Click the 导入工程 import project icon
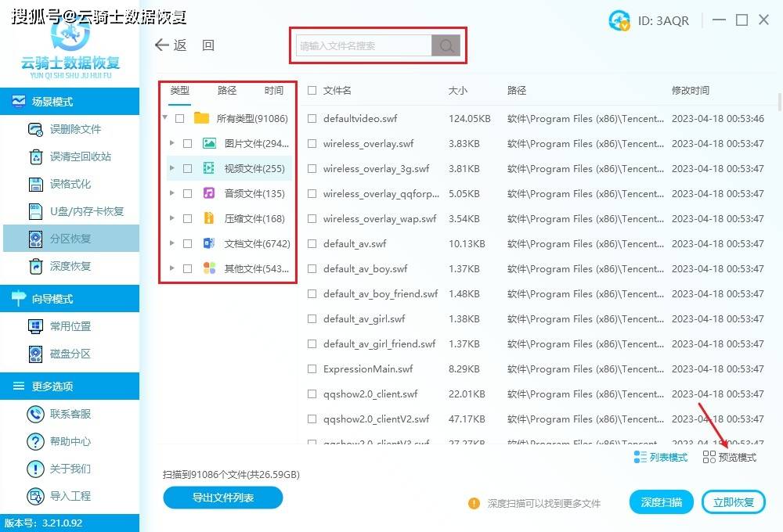Screen dimensions: 783x532 pyautogui.click(x=37, y=496)
